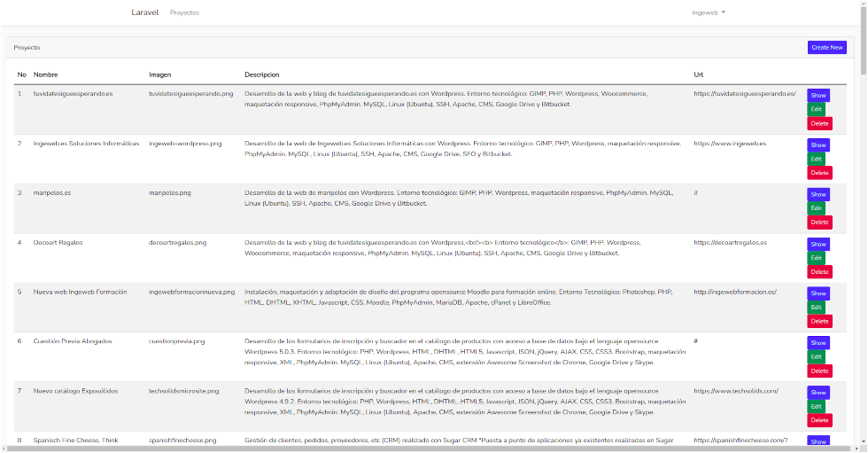The height and width of the screenshot is (453, 868).
Task: Select name cell Nueva web Ingeweb Formación
Action: pos(81,292)
